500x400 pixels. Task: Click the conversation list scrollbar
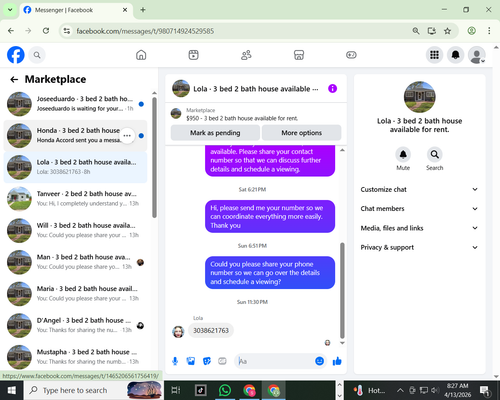click(154, 158)
